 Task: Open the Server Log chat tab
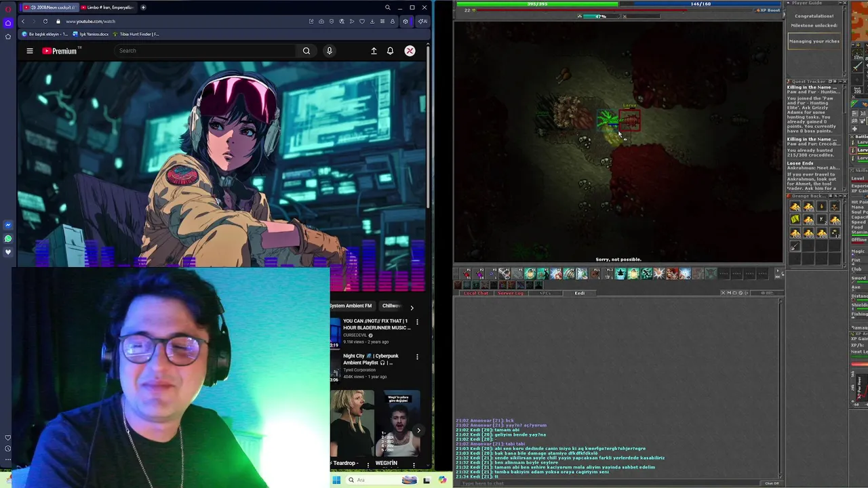(511, 293)
